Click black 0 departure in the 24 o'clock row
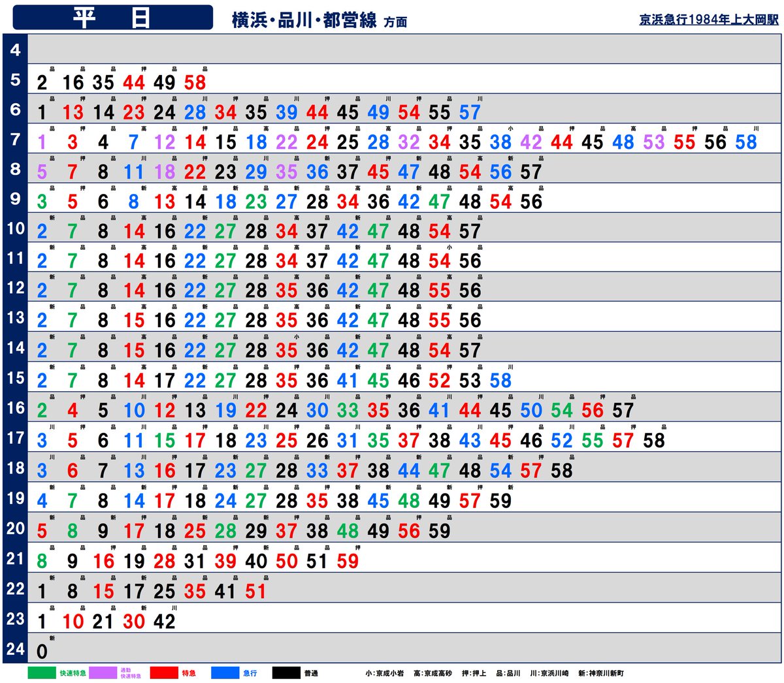 pyautogui.click(x=42, y=651)
